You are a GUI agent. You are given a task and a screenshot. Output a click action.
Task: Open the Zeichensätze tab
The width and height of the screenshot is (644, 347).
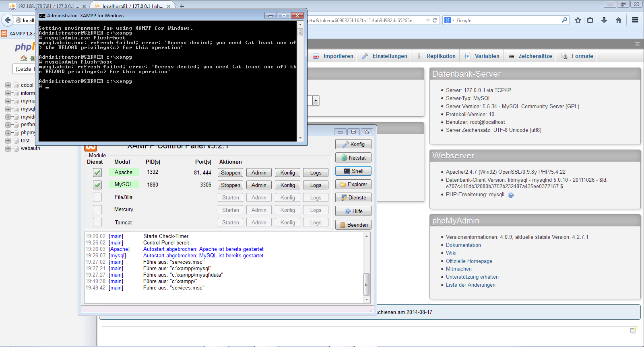pyautogui.click(x=530, y=56)
